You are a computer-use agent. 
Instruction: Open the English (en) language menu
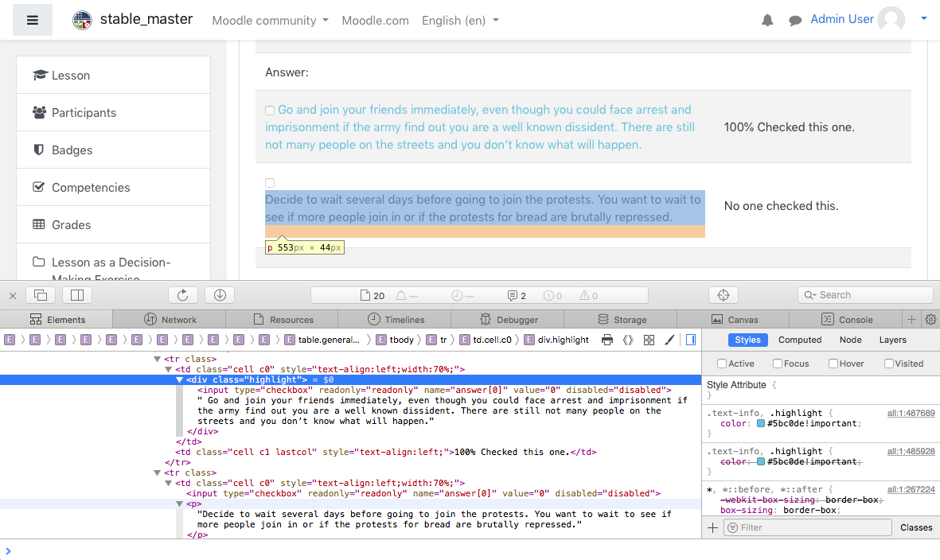(x=460, y=21)
